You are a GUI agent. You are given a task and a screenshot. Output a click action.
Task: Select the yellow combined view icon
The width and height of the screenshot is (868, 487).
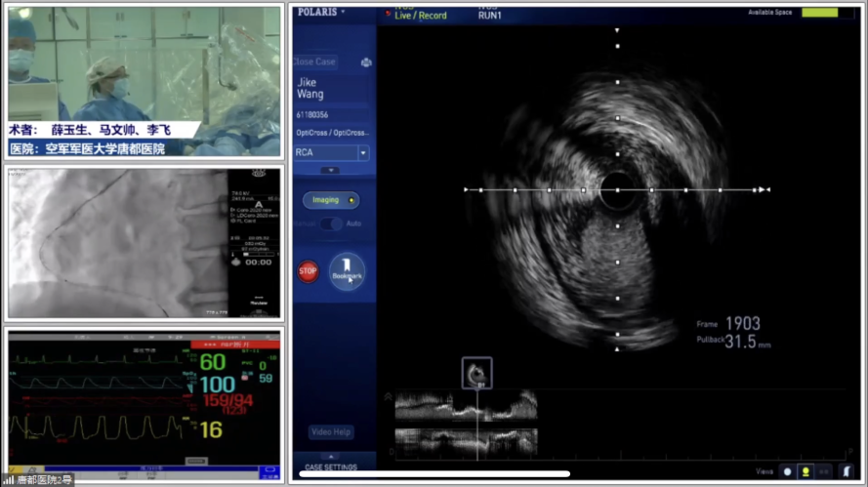pyautogui.click(x=806, y=471)
